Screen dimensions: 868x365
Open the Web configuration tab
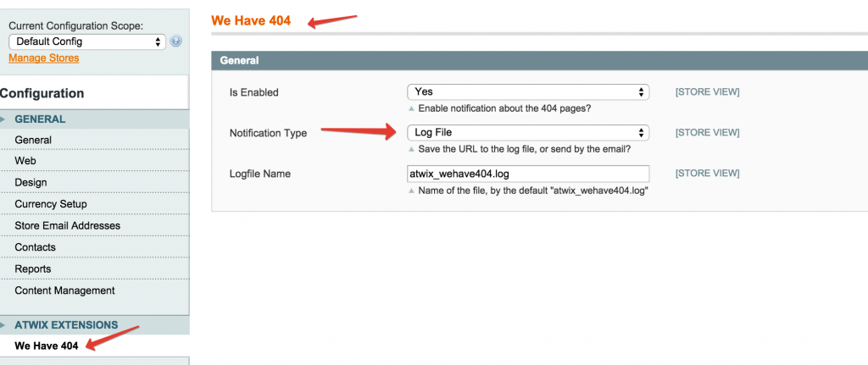tap(95, 161)
